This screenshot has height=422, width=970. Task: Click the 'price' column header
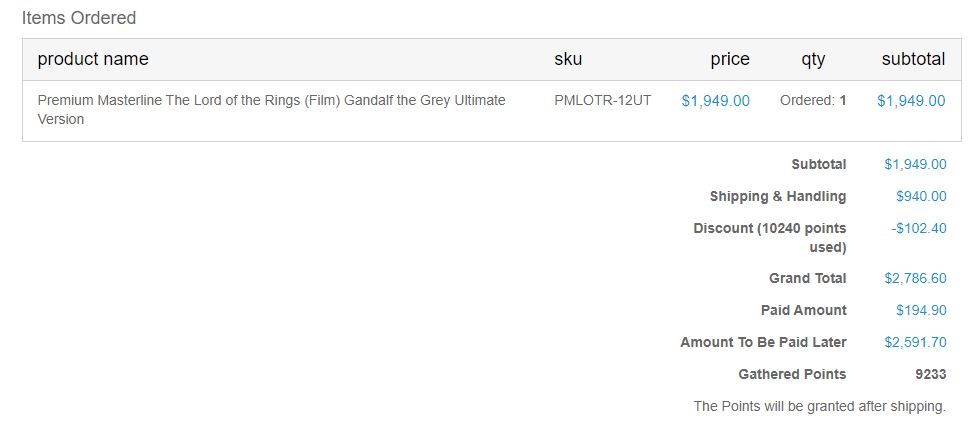pyautogui.click(x=729, y=59)
